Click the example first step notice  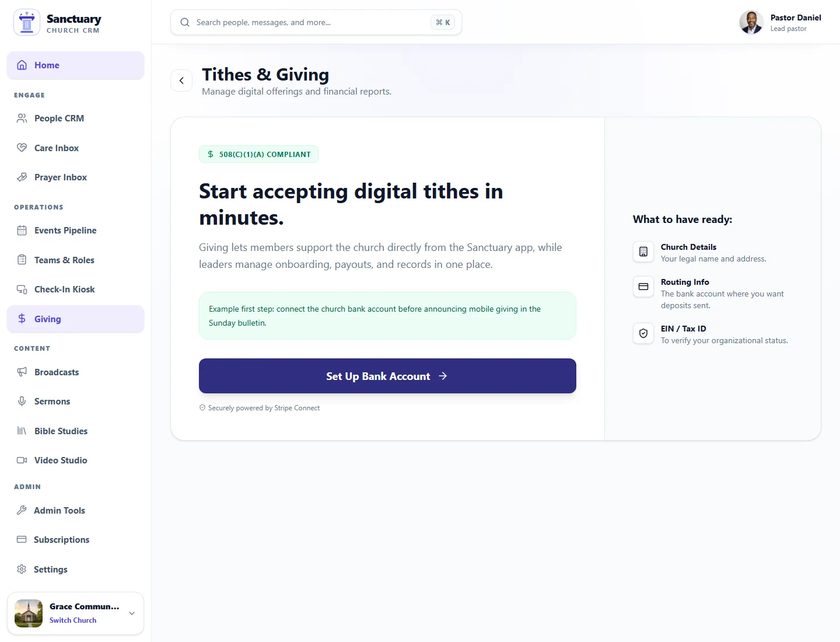[x=387, y=316]
